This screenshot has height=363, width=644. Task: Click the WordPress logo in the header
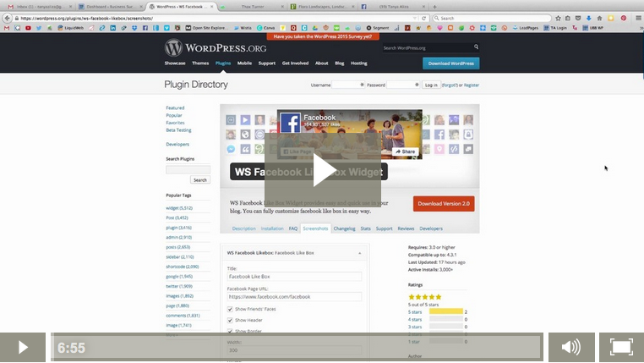point(216,47)
